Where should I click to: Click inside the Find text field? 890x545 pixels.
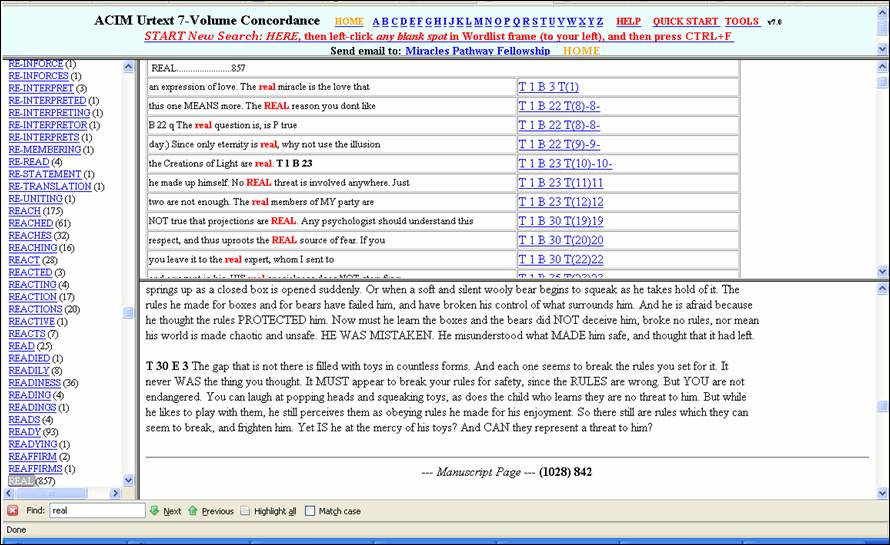coord(96,511)
